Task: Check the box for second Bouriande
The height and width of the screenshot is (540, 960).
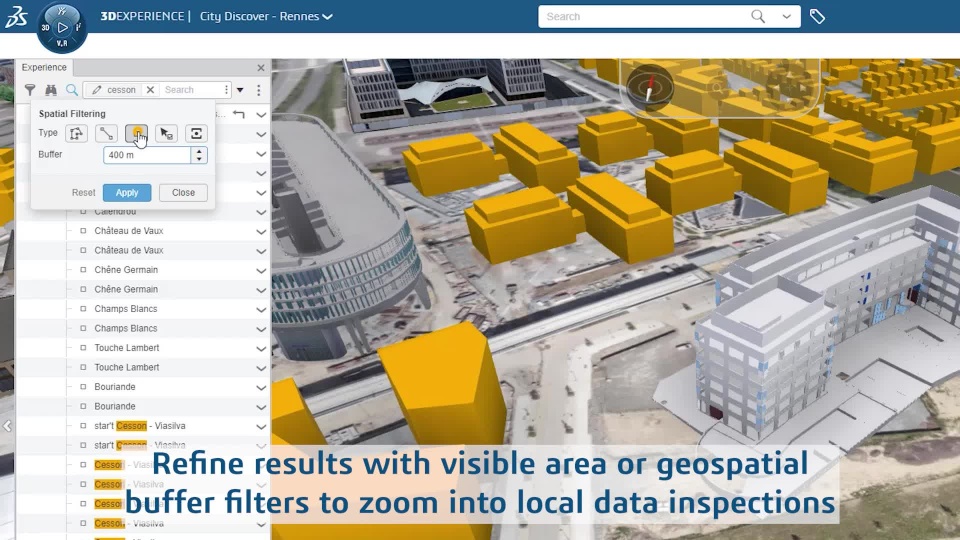Action: pos(83,407)
